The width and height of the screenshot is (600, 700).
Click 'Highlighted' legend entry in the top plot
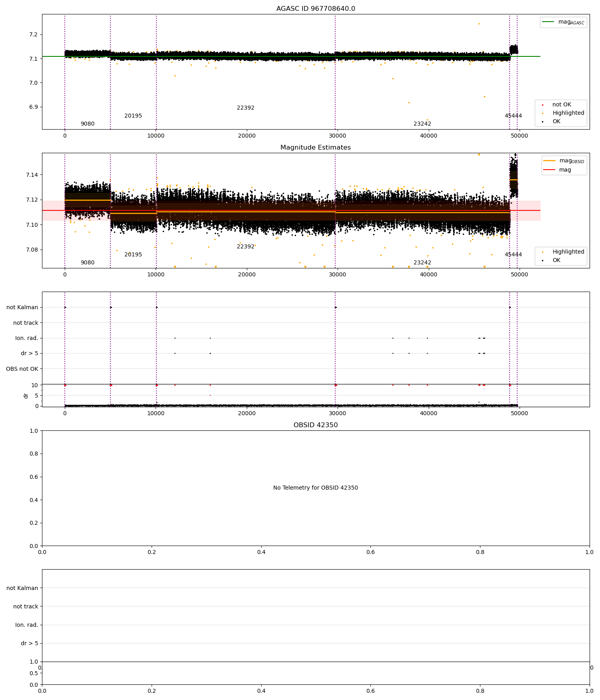(568, 113)
